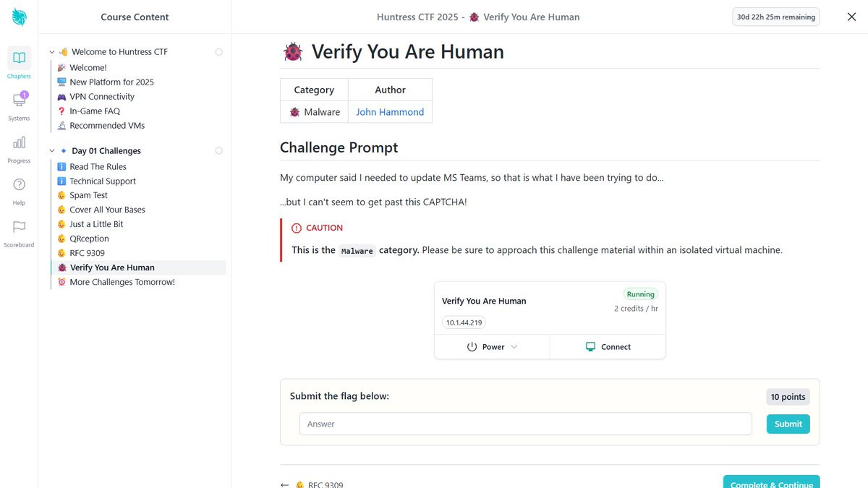Click the monitor icon beside Connect
The height and width of the screenshot is (488, 868).
tap(591, 347)
